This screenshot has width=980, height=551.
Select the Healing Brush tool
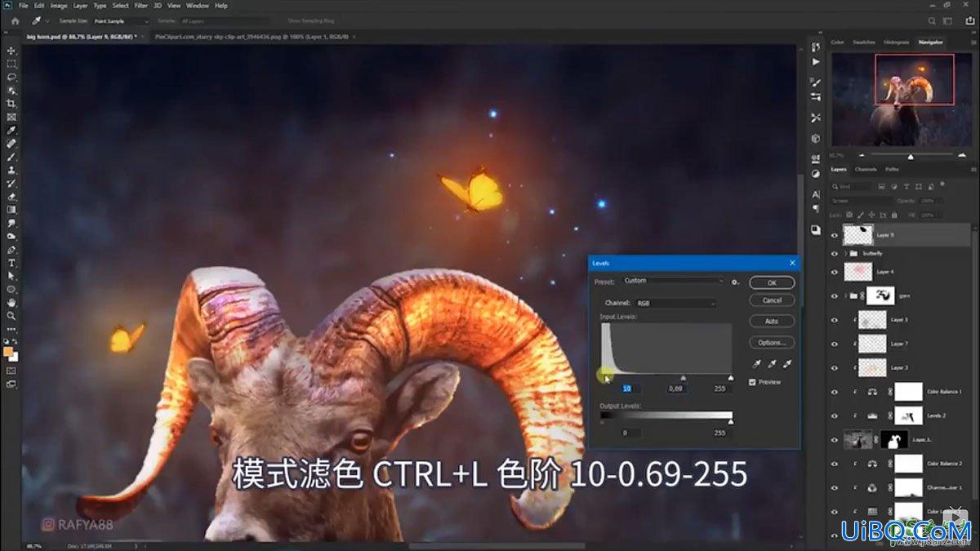pos(11,144)
